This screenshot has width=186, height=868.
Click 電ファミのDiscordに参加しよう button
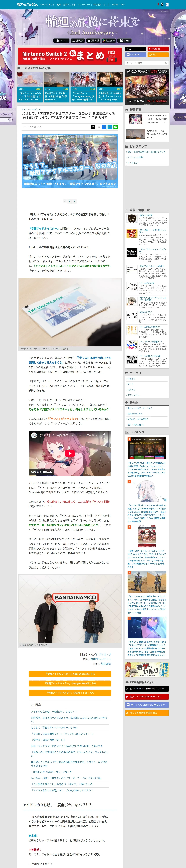(x=147, y=705)
